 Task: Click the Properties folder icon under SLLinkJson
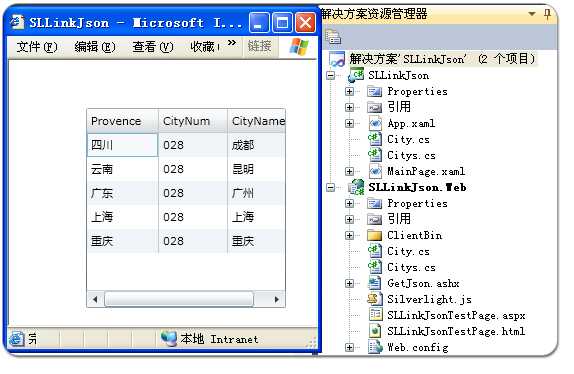point(374,91)
